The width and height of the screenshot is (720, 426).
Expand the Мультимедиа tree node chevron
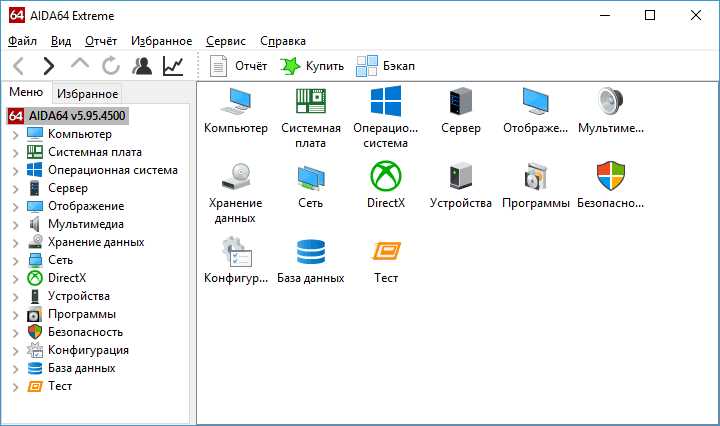click(15, 224)
